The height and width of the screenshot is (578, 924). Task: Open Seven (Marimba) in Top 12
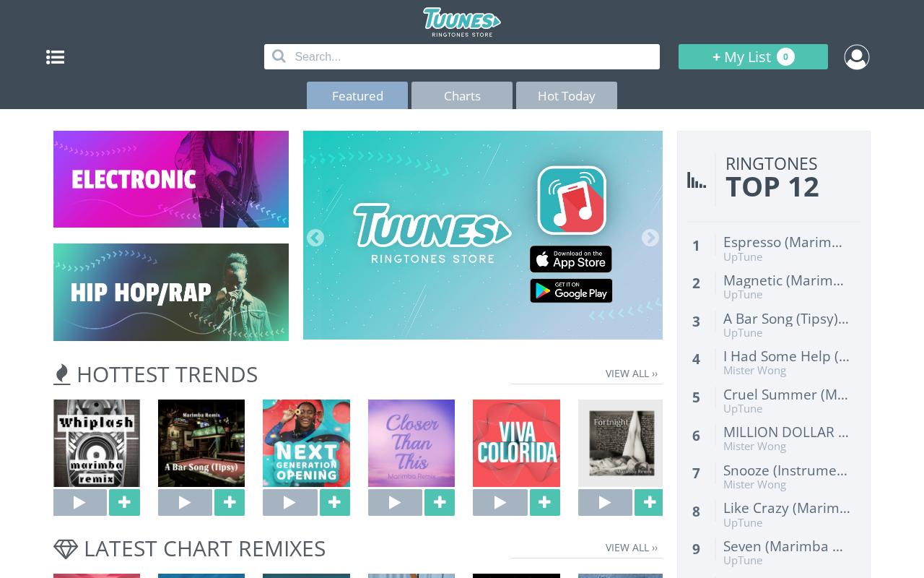[x=783, y=546]
